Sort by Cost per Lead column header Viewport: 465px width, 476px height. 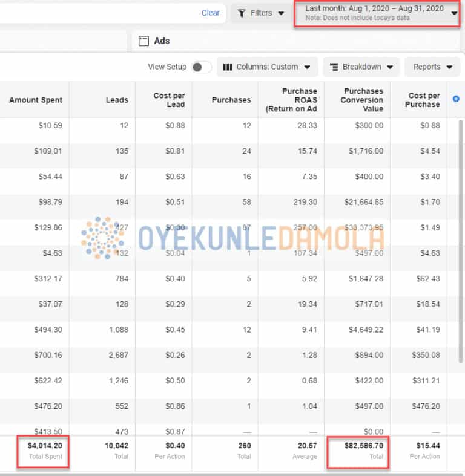170,100
